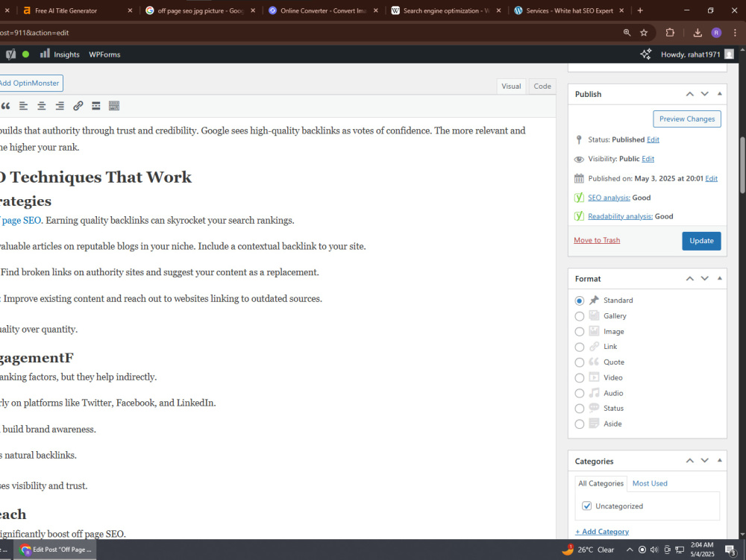The image size is (746, 560).
Task: Move Format panel down arrow
Action: 705,279
